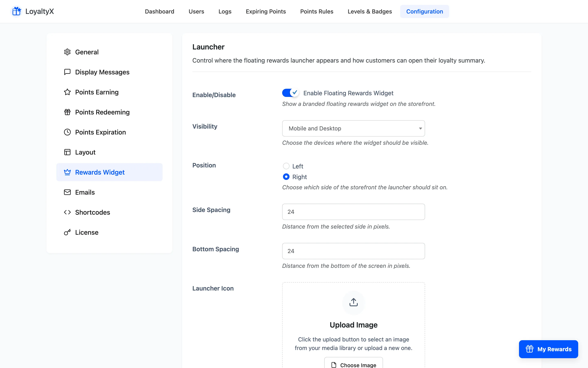Click the Visibility field label
The image size is (588, 368).
205,126
